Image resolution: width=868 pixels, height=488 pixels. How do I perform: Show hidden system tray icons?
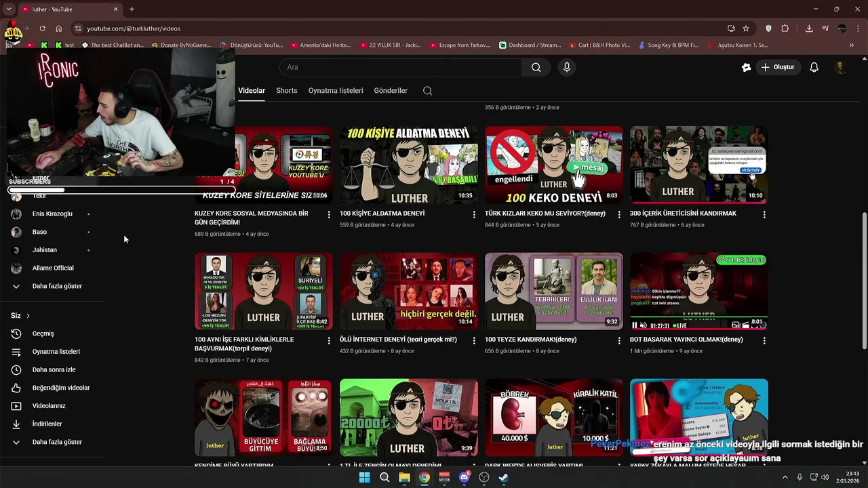[x=785, y=477]
